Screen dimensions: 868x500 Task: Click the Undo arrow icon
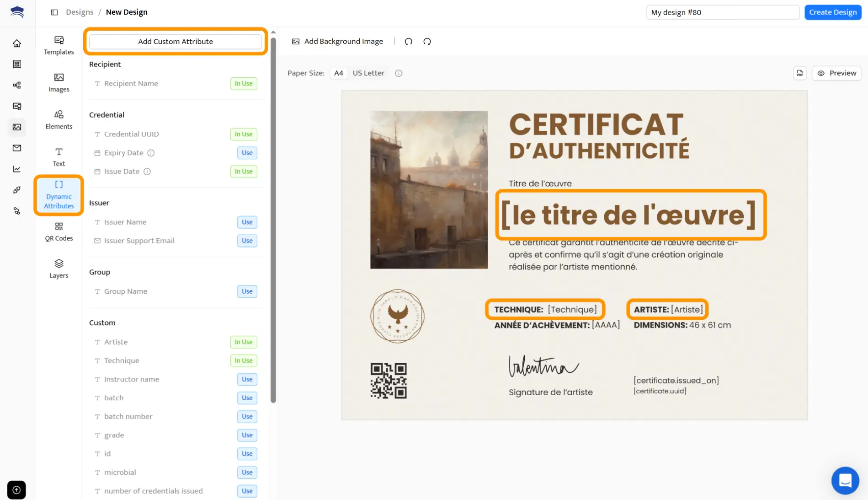(409, 42)
